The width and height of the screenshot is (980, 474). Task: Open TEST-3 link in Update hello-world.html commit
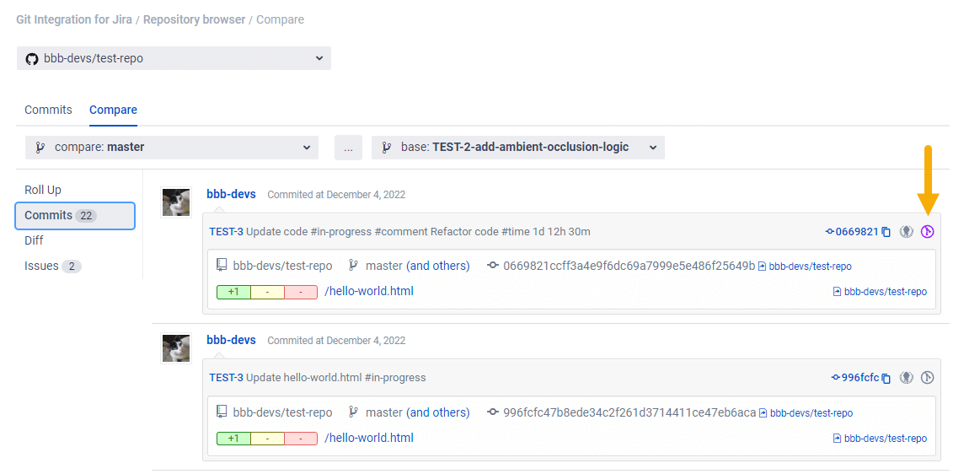click(226, 378)
